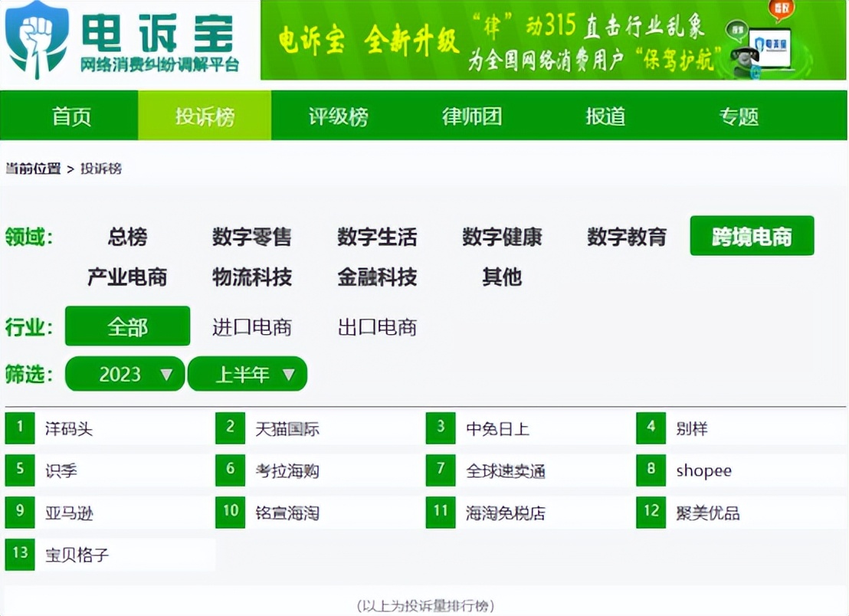The width and height of the screenshot is (849, 616).
Task: Select the 其他 field filter
Action: 502,277
